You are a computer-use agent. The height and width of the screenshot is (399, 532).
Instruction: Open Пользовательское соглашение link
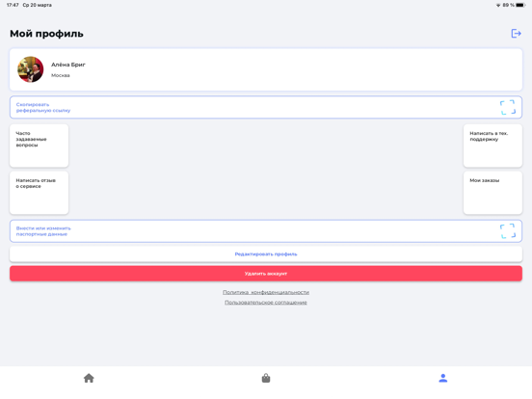pyautogui.click(x=266, y=303)
